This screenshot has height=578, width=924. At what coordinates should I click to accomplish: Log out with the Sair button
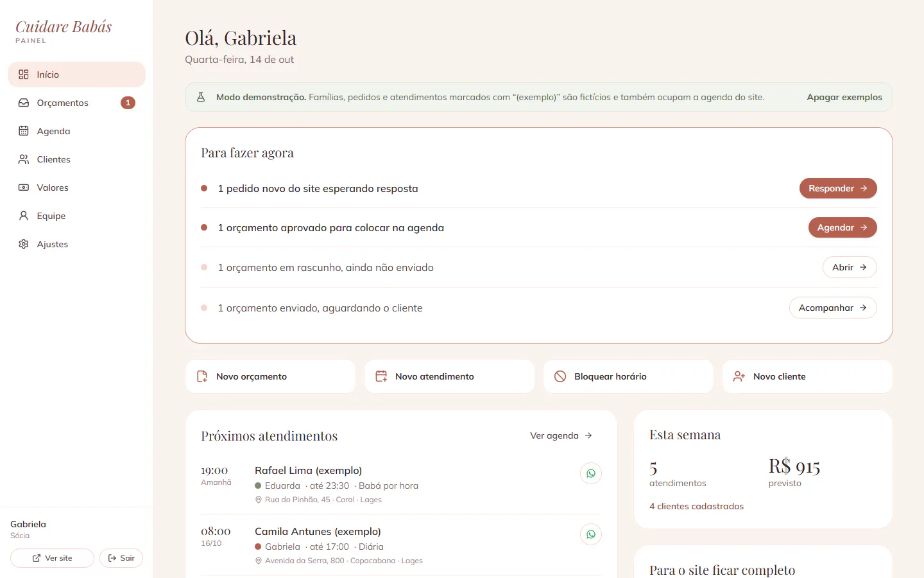(121, 558)
